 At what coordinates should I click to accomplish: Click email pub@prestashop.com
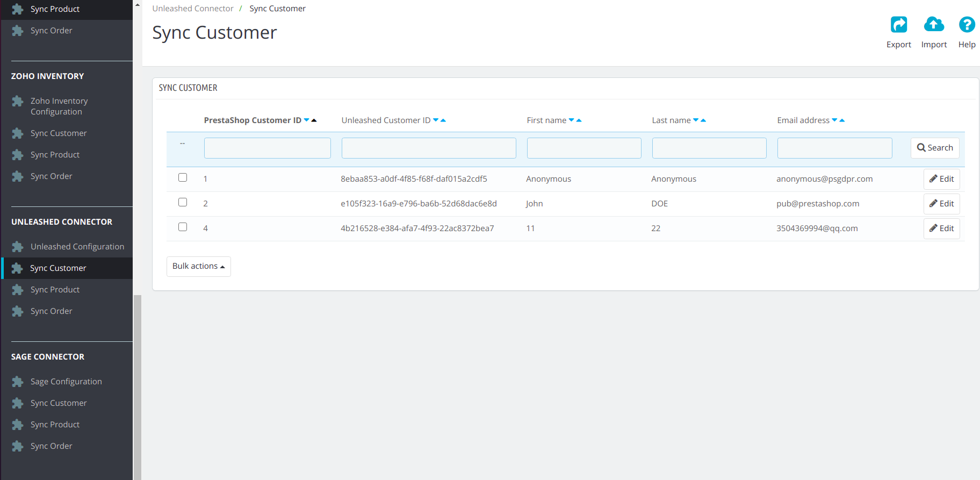[x=818, y=204]
